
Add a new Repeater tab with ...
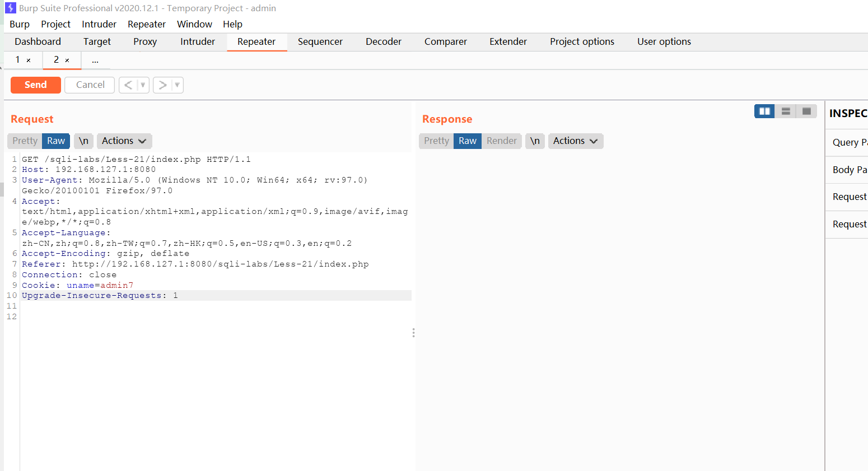pos(95,60)
